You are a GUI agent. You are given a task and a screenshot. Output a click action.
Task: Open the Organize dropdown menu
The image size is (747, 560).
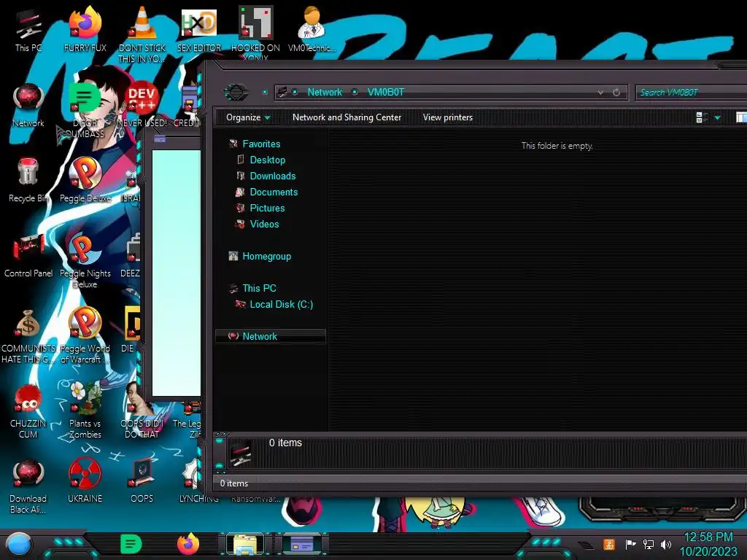248,117
